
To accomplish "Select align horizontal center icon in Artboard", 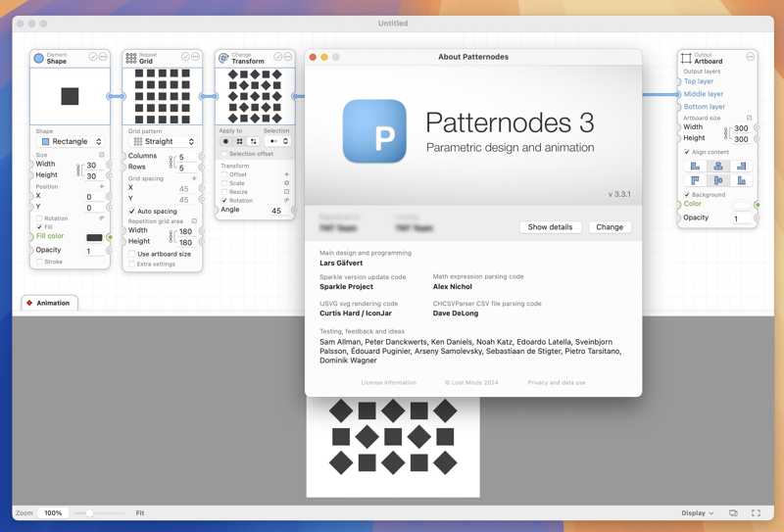I will pyautogui.click(x=718, y=166).
